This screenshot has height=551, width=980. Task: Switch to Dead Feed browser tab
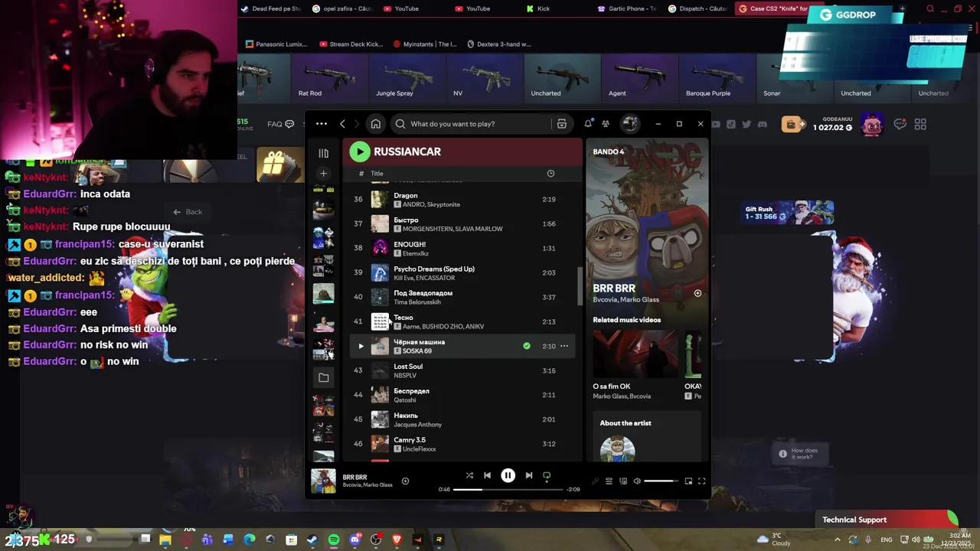271,8
